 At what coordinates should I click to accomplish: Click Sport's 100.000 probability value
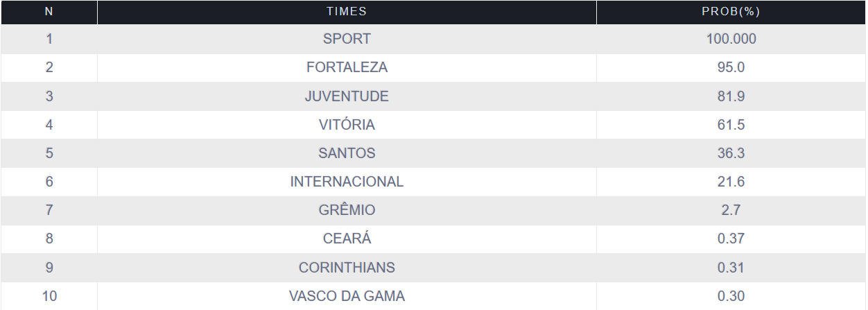(x=731, y=39)
